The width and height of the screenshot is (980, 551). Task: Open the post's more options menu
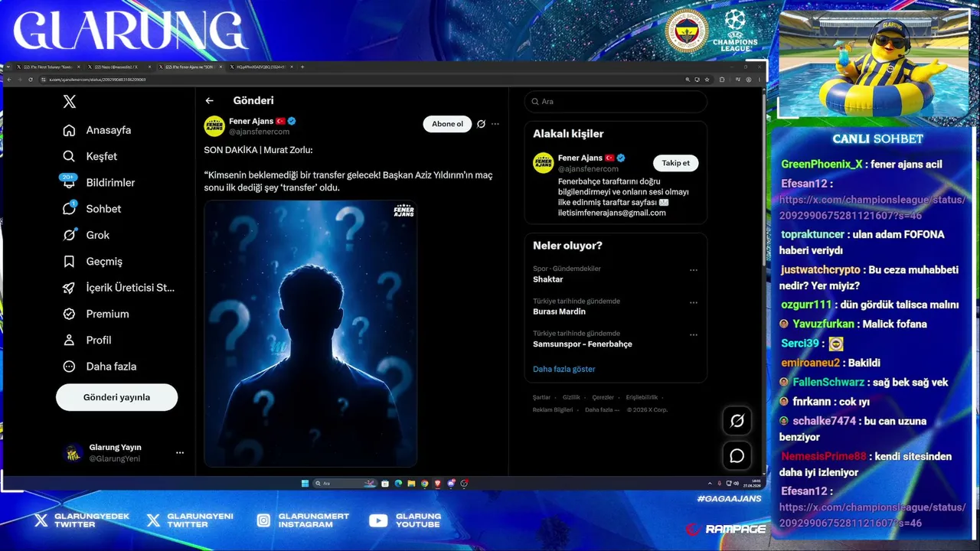pyautogui.click(x=495, y=124)
